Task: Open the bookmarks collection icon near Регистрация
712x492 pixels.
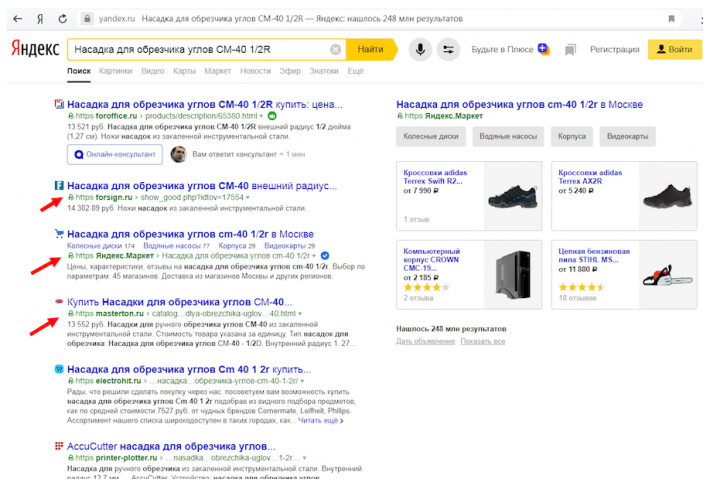Action: pos(570,49)
